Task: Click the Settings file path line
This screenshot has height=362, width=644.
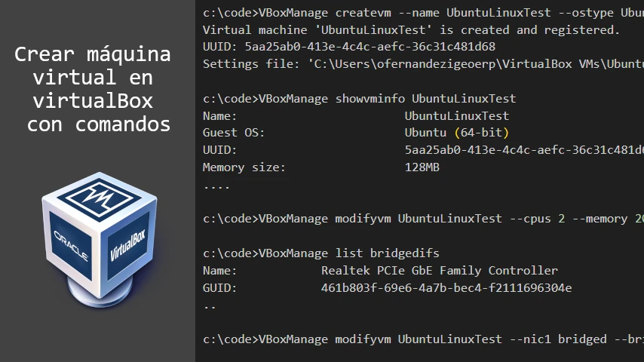Action: (x=423, y=64)
